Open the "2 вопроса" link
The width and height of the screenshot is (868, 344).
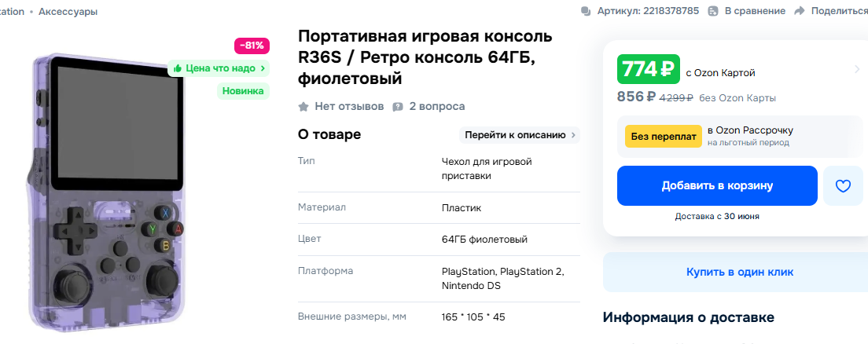[x=436, y=106]
